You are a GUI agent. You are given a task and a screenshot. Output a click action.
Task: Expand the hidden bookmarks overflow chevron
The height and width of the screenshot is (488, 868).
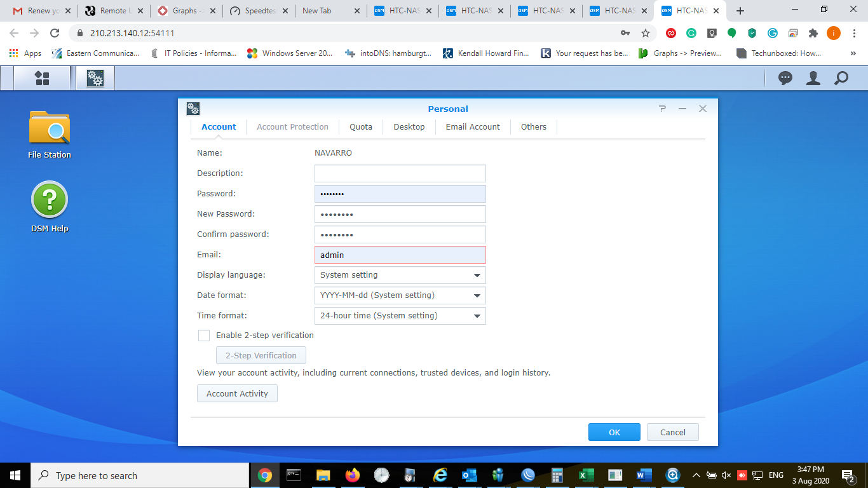[853, 53]
